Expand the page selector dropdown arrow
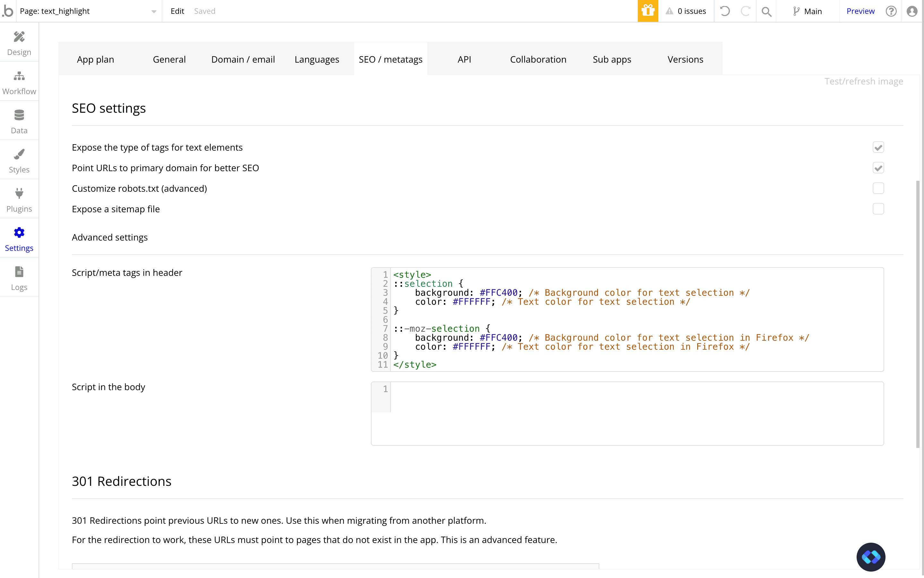Image resolution: width=924 pixels, height=578 pixels. [x=154, y=12]
